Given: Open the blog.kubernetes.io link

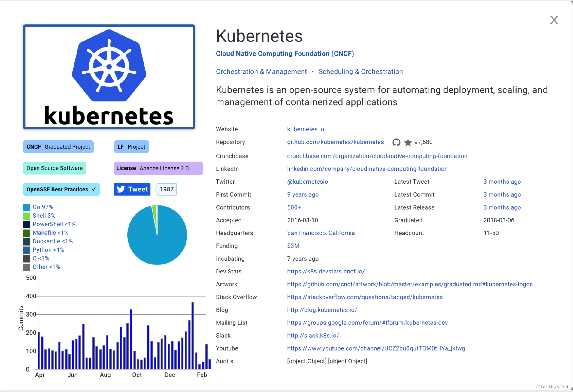Looking at the screenshot, I should pos(322,310).
